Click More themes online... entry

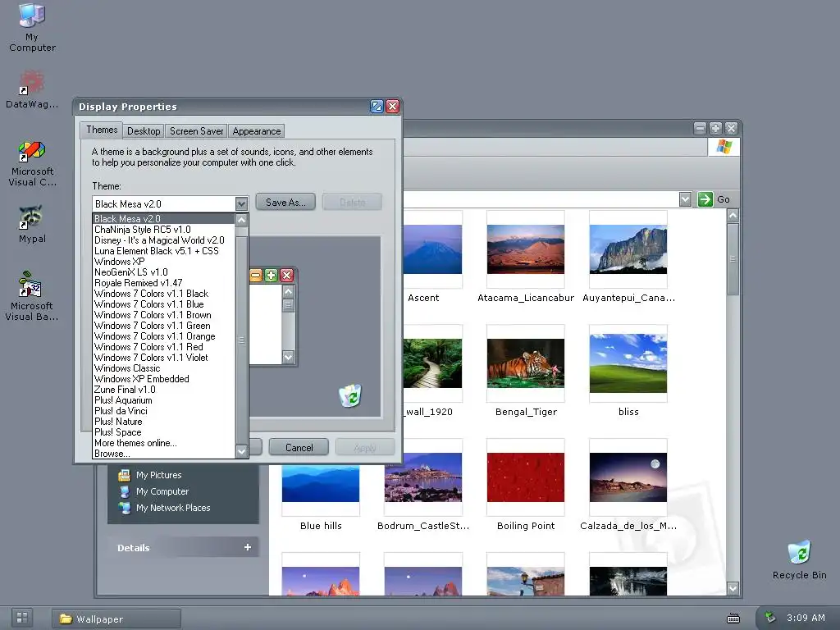click(x=163, y=443)
